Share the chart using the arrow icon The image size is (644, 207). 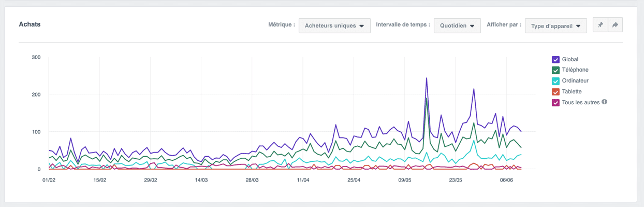[x=615, y=25]
